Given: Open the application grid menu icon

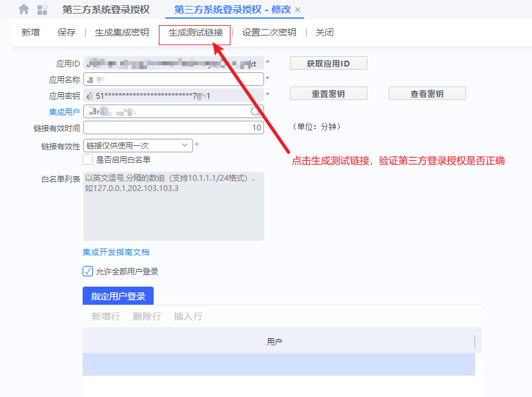Looking at the screenshot, I should [x=43, y=10].
